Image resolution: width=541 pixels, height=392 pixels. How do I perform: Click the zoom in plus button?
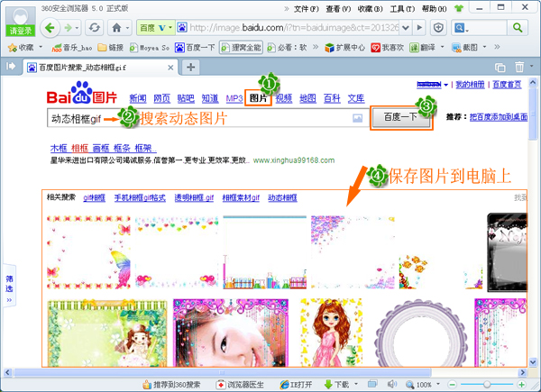[x=521, y=385]
